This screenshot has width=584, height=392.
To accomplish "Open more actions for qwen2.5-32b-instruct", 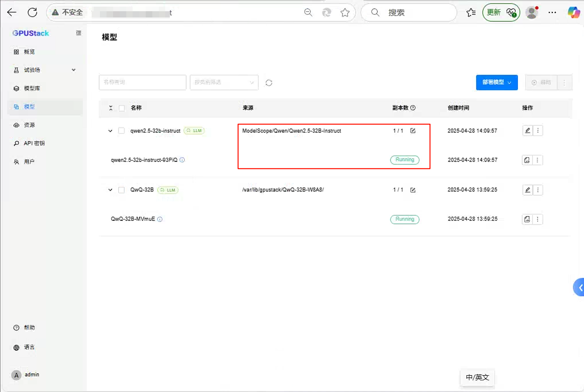I will pos(538,131).
